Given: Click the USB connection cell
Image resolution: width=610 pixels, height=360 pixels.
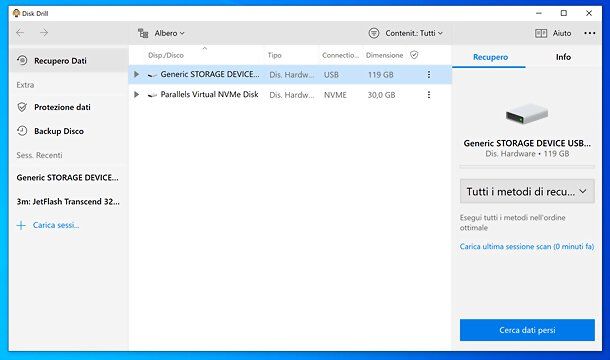Looking at the screenshot, I should (331, 75).
